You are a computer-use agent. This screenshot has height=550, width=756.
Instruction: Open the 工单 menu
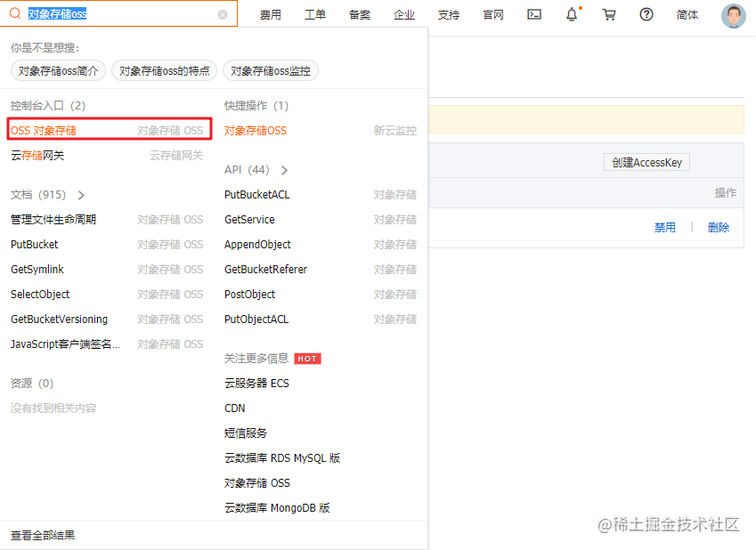(315, 15)
